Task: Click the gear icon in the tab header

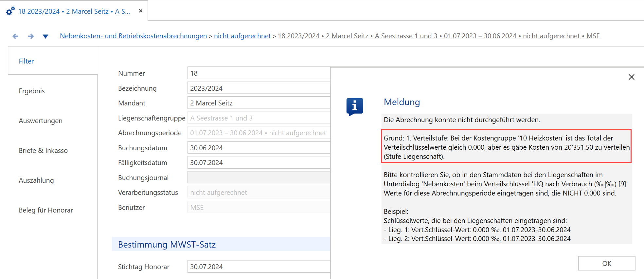Action: tap(10, 11)
